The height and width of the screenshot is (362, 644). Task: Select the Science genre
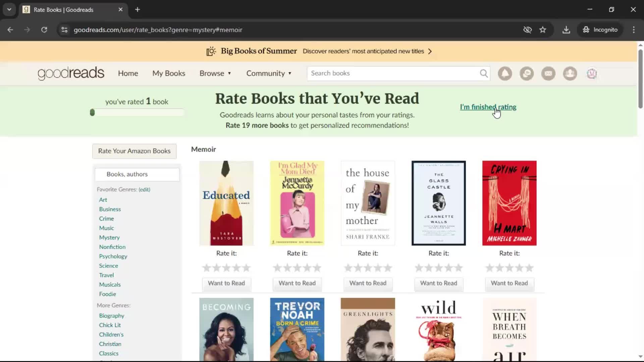coord(108,266)
